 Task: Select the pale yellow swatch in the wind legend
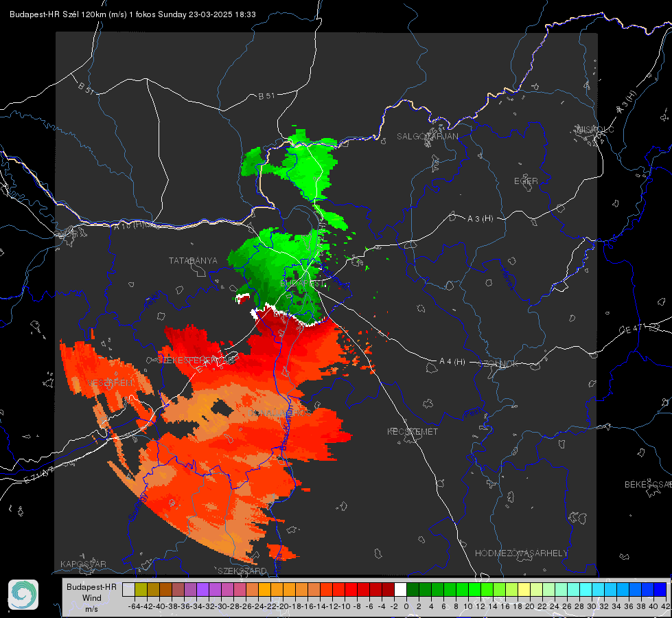pos(524,589)
